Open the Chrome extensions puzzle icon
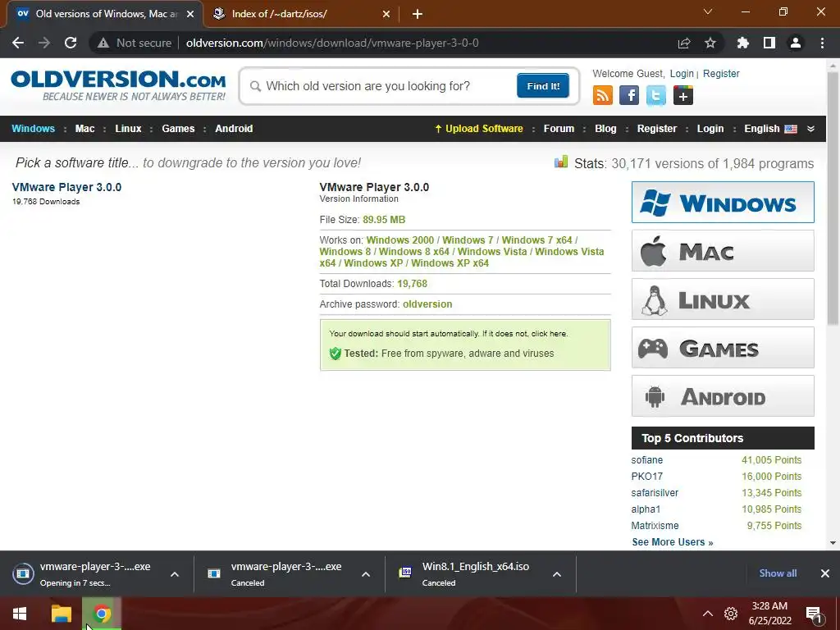The width and height of the screenshot is (840, 630). tap(743, 43)
